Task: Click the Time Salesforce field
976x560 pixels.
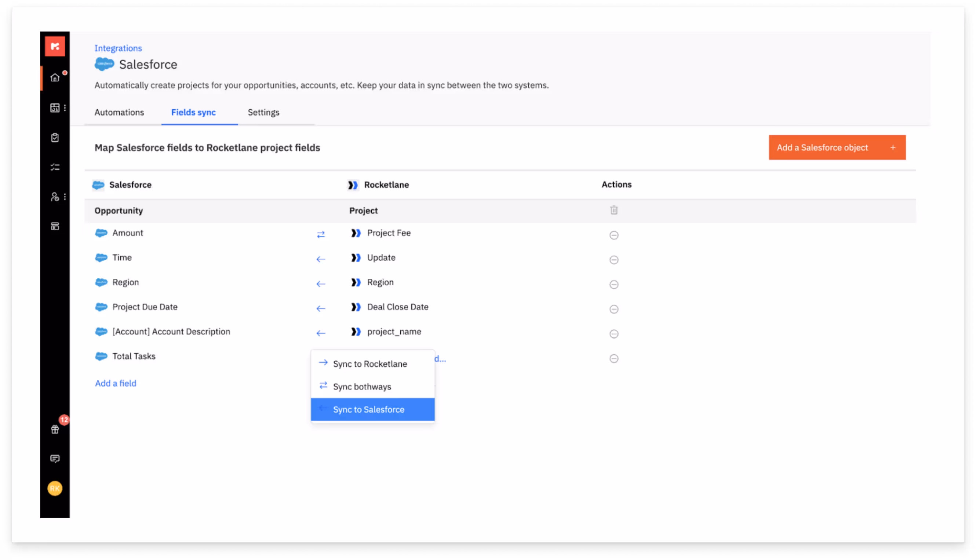Action: tap(121, 257)
